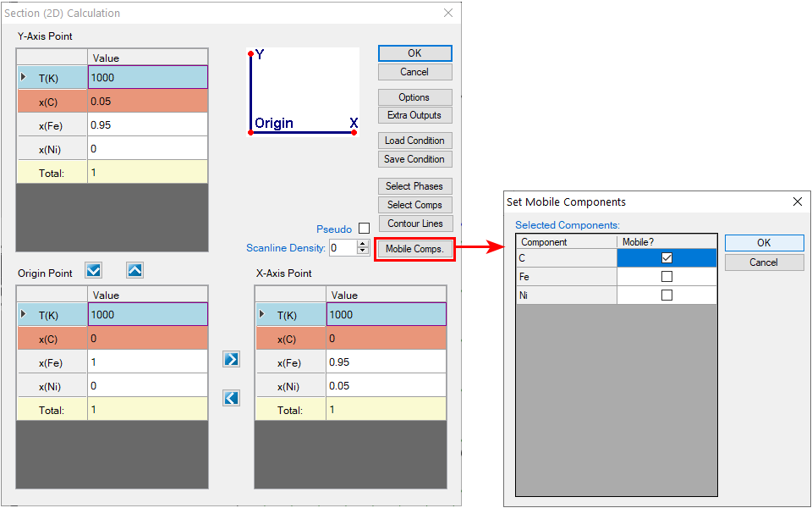Click the left arrow copy icon
This screenshot has width=812, height=508.
[x=231, y=398]
